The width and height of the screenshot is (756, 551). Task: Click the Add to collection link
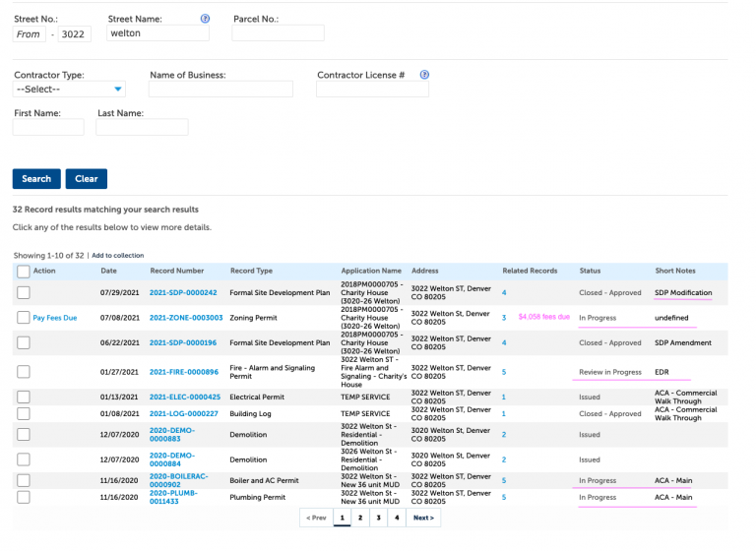[x=118, y=256]
